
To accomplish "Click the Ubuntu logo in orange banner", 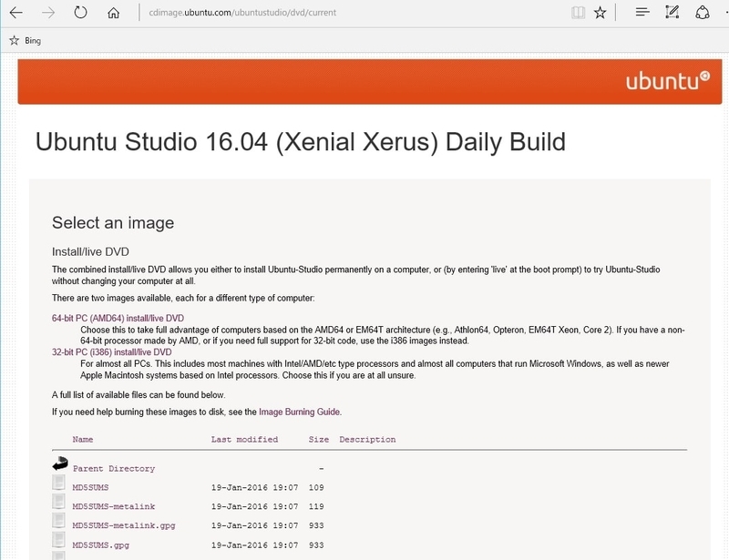I will pyautogui.click(x=668, y=81).
